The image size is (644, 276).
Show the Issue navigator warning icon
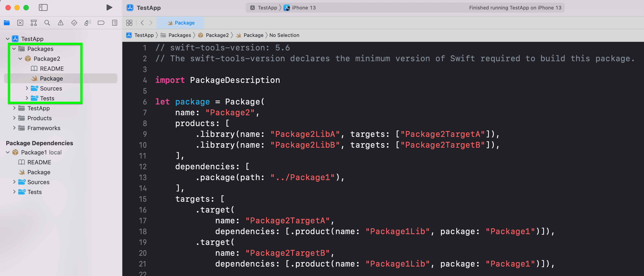[60, 23]
